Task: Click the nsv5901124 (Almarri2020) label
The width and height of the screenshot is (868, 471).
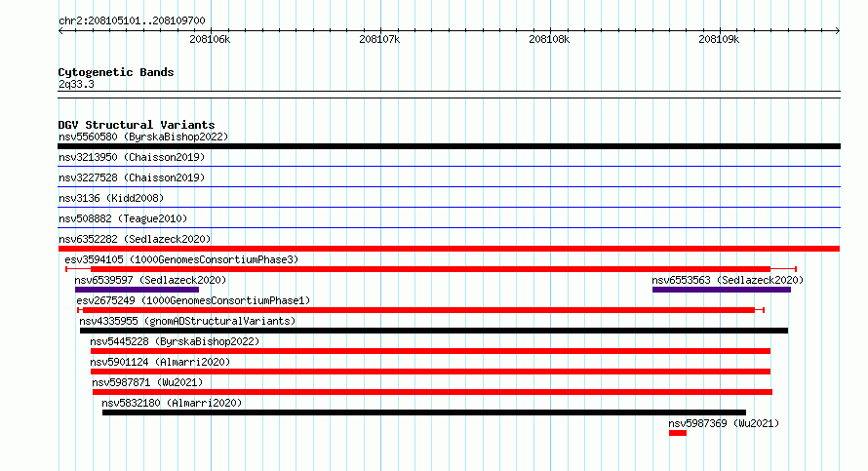Action: [160, 362]
